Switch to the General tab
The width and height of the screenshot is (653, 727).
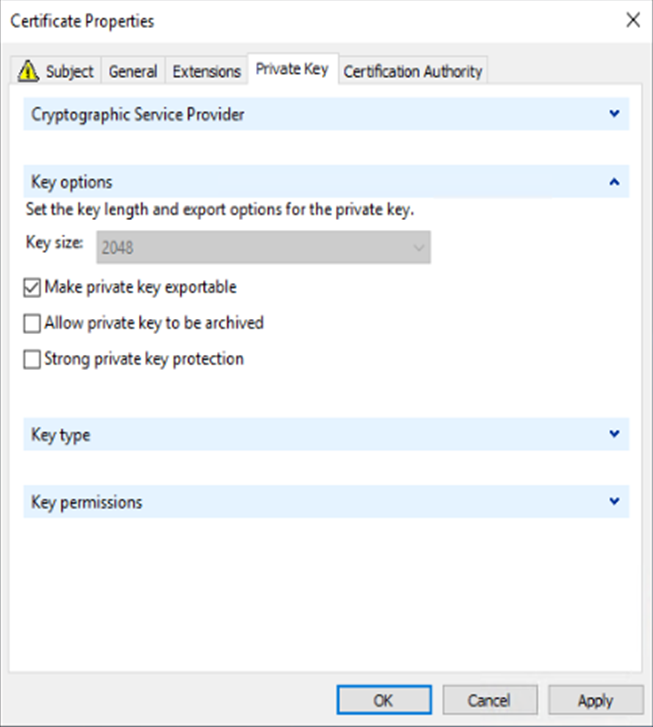133,71
